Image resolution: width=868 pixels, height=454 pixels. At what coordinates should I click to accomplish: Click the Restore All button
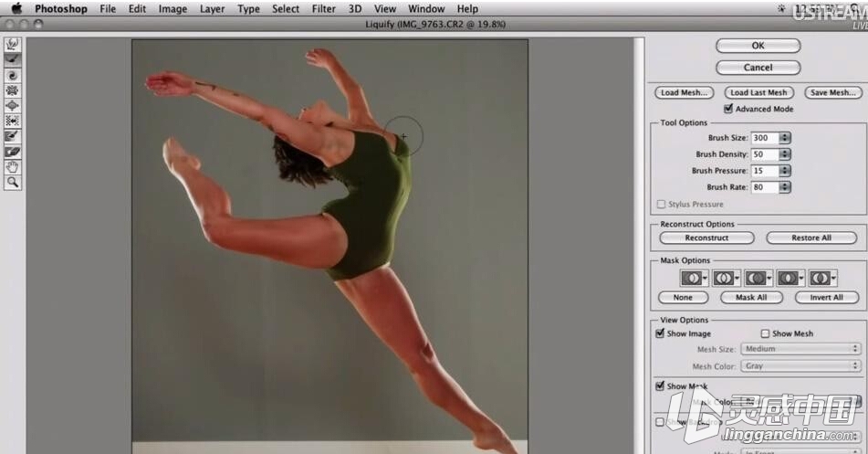pyautogui.click(x=811, y=238)
